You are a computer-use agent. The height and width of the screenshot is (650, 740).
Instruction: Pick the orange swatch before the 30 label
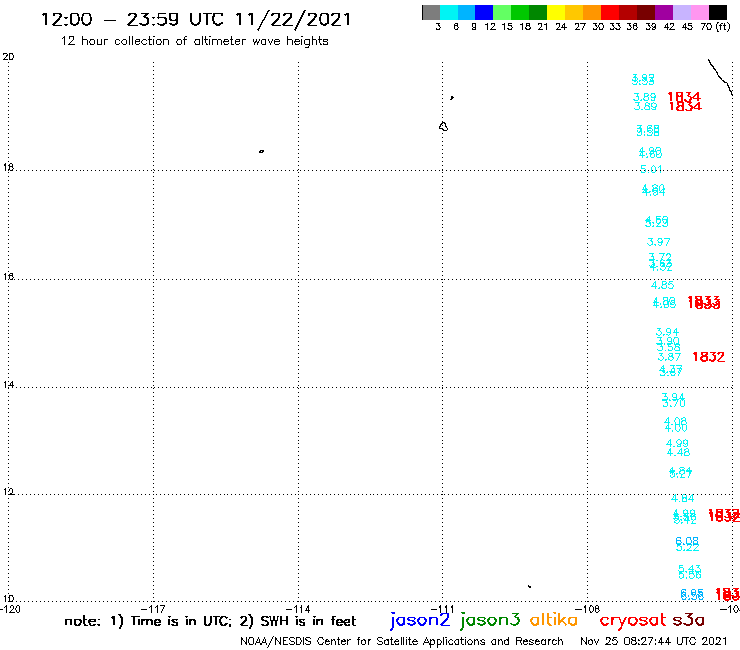coord(591,12)
